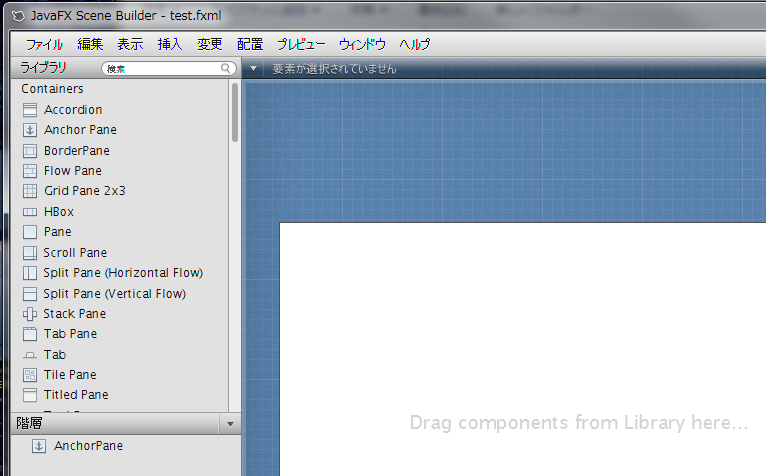Select the HBox label

pos(59,212)
